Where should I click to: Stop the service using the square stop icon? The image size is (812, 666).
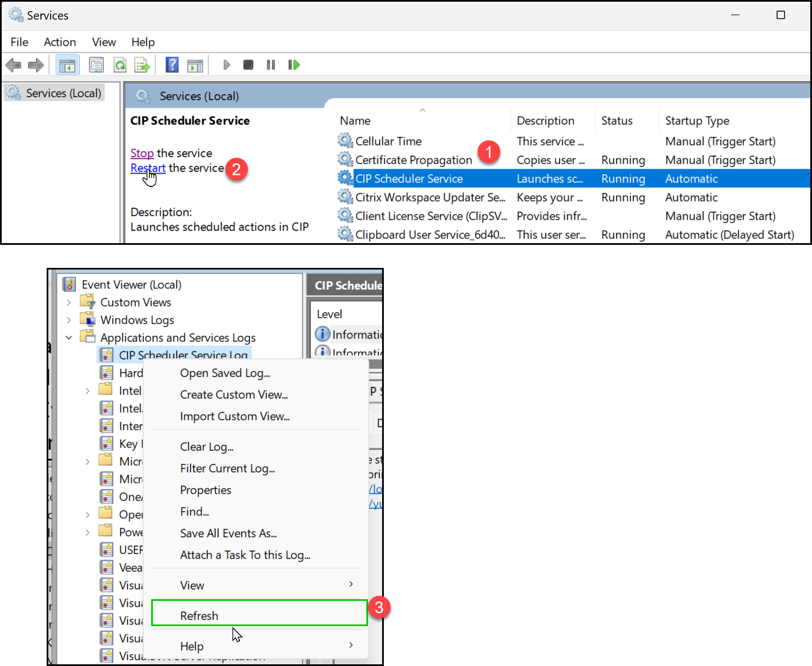tap(248, 65)
